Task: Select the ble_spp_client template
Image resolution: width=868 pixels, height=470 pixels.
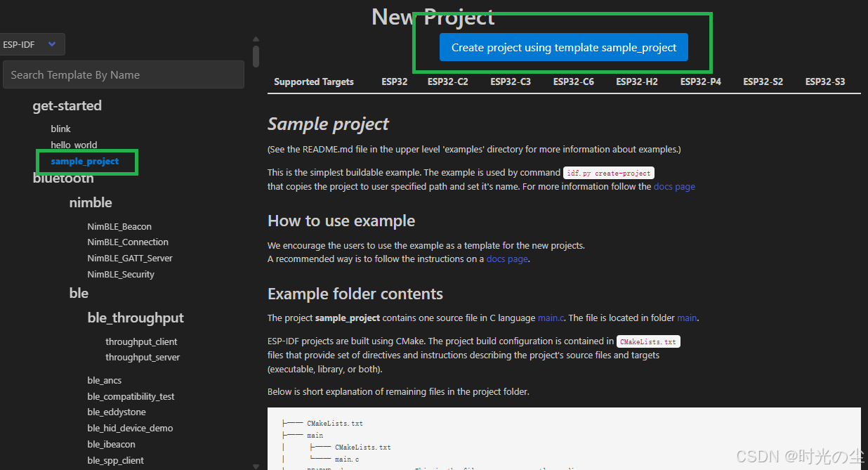Action: (115, 460)
